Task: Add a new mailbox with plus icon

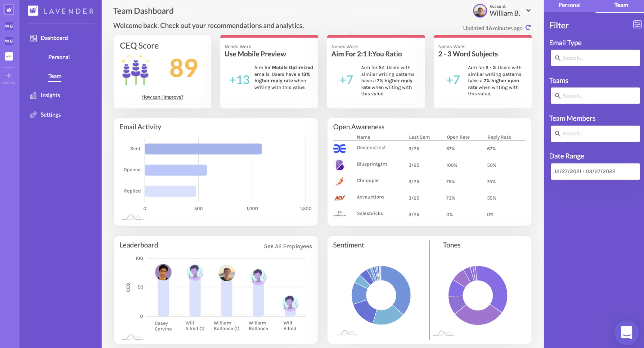Action: (9, 76)
